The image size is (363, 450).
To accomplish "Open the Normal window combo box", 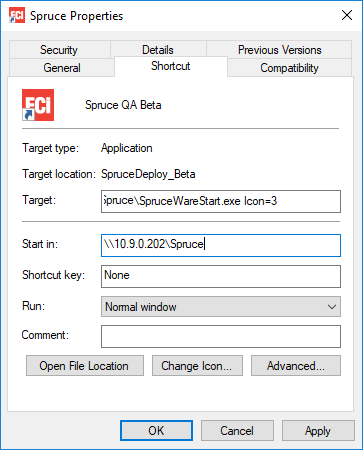I will 221,307.
